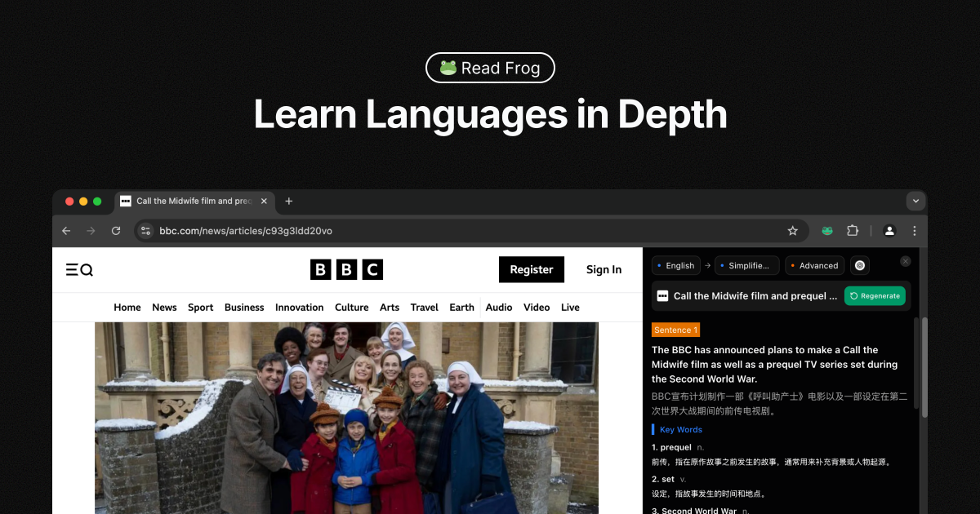Click the Register button
This screenshot has width=980, height=514.
click(532, 269)
